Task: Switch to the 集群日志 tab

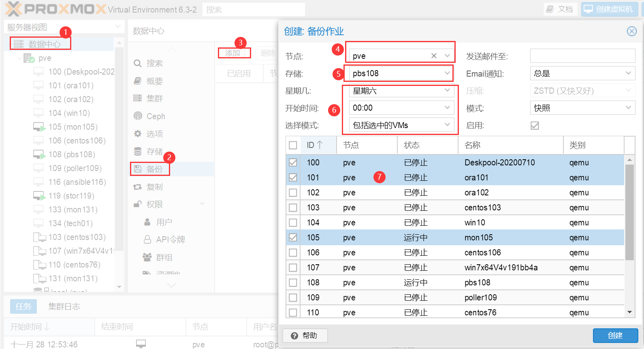Action: point(64,306)
